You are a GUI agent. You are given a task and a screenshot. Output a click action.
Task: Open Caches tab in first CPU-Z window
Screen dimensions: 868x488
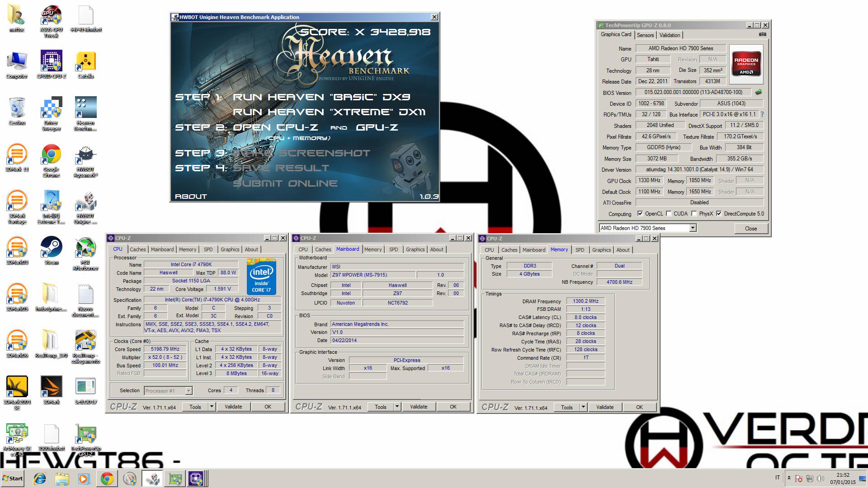click(137, 249)
